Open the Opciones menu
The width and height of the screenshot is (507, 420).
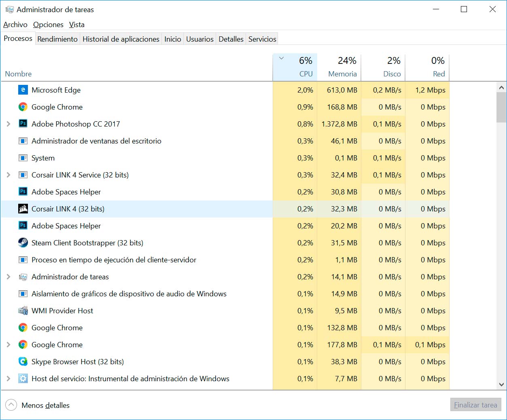click(48, 25)
